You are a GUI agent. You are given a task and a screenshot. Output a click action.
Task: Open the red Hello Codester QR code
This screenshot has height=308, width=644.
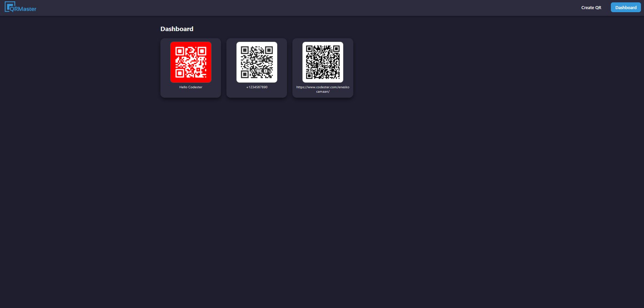[x=191, y=62]
